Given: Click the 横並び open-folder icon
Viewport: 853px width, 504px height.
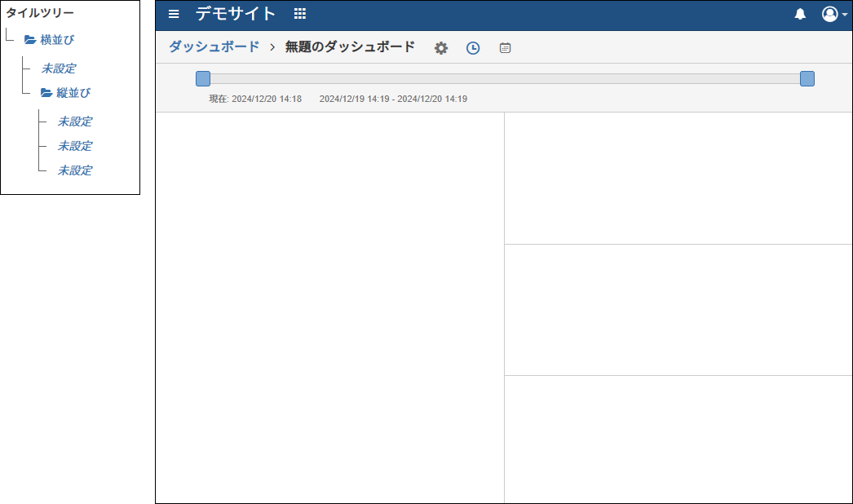Looking at the screenshot, I should tap(30, 40).
